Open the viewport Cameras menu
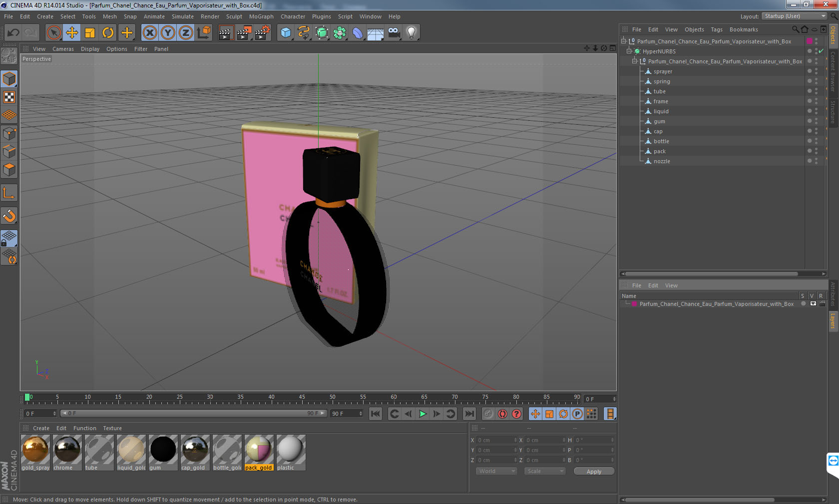839x504 pixels. pos(63,49)
